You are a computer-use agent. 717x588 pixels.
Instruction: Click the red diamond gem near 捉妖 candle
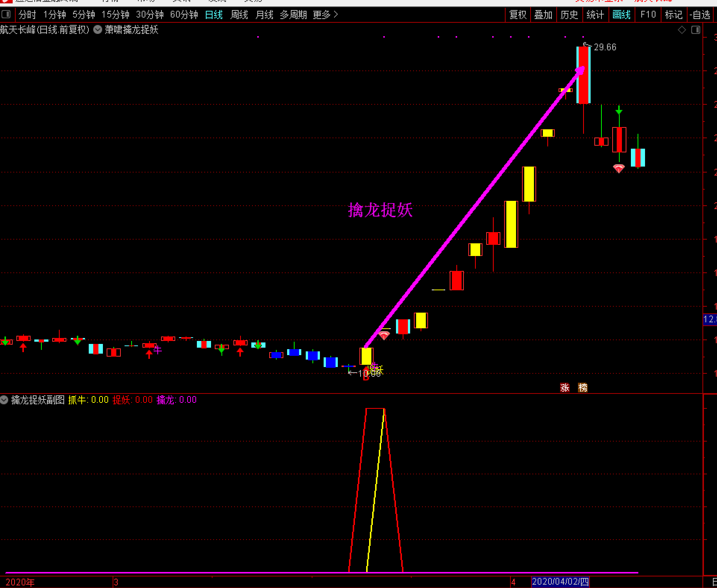[384, 335]
